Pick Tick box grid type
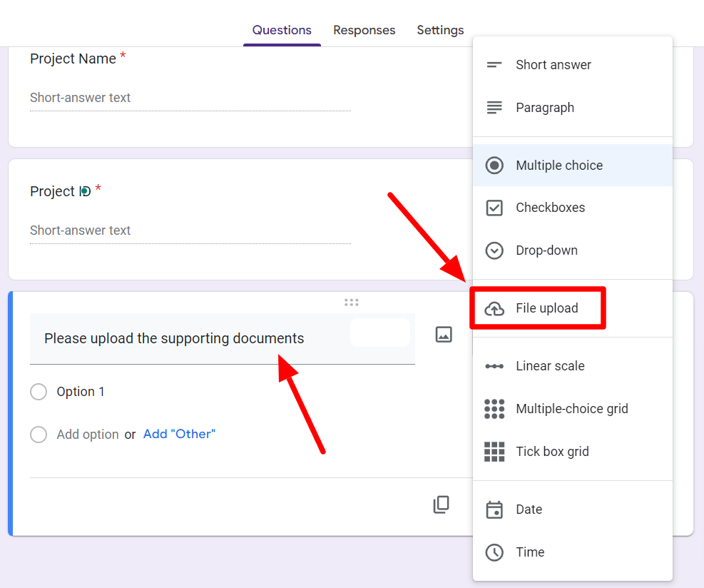Viewport: 704px width, 588px height. pyautogui.click(x=573, y=452)
